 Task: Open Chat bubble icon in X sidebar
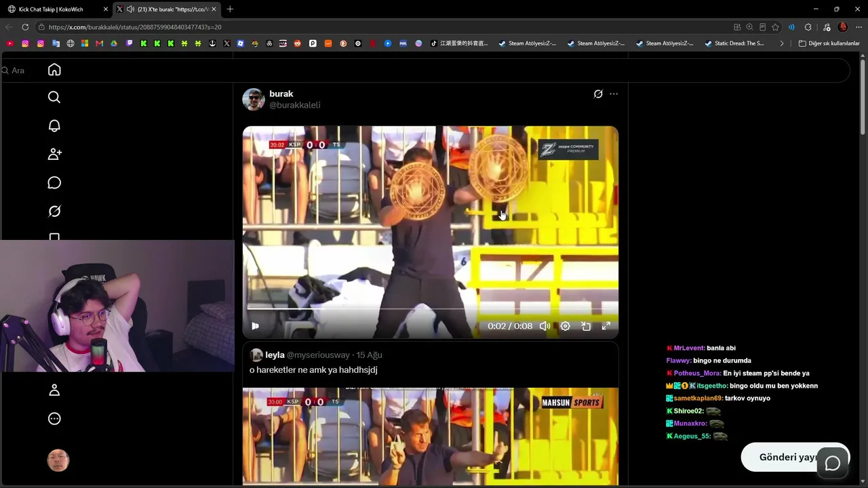click(54, 183)
